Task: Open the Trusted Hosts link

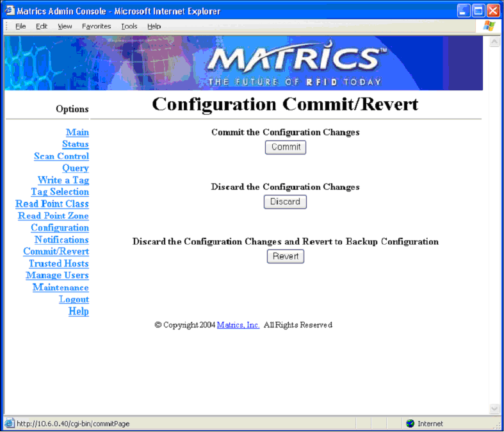Action: point(59,263)
